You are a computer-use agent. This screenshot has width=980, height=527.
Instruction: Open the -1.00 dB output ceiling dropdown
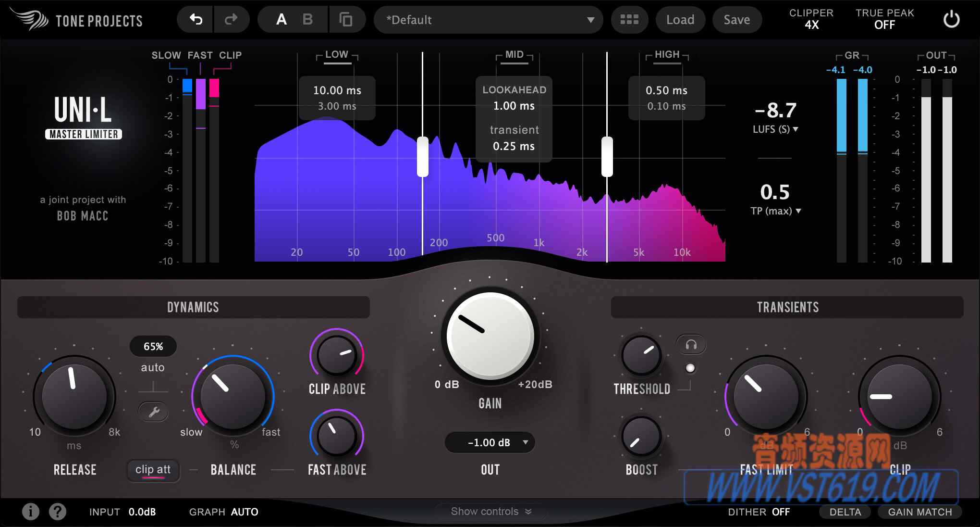pyautogui.click(x=490, y=442)
